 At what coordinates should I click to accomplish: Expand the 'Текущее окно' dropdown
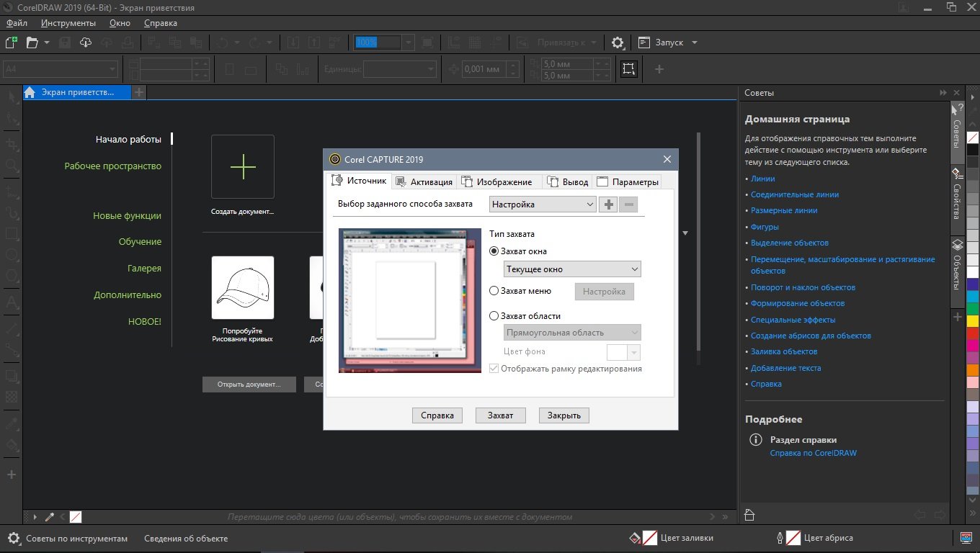(572, 269)
